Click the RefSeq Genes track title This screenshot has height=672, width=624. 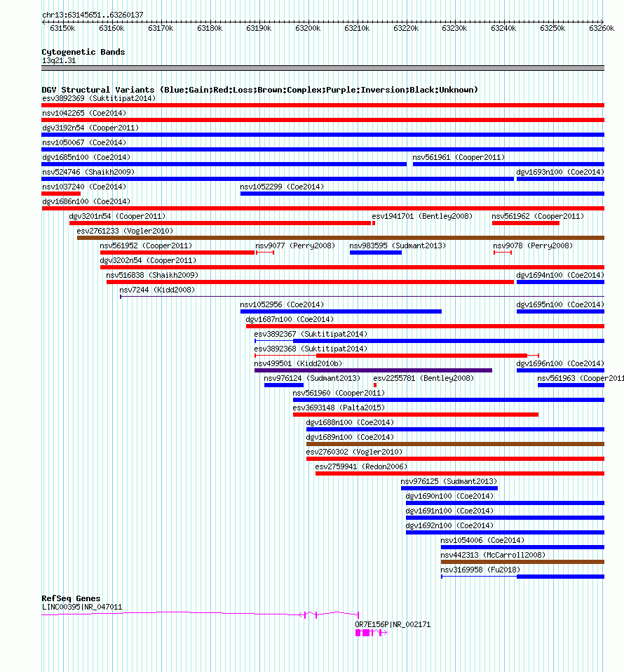(x=71, y=598)
